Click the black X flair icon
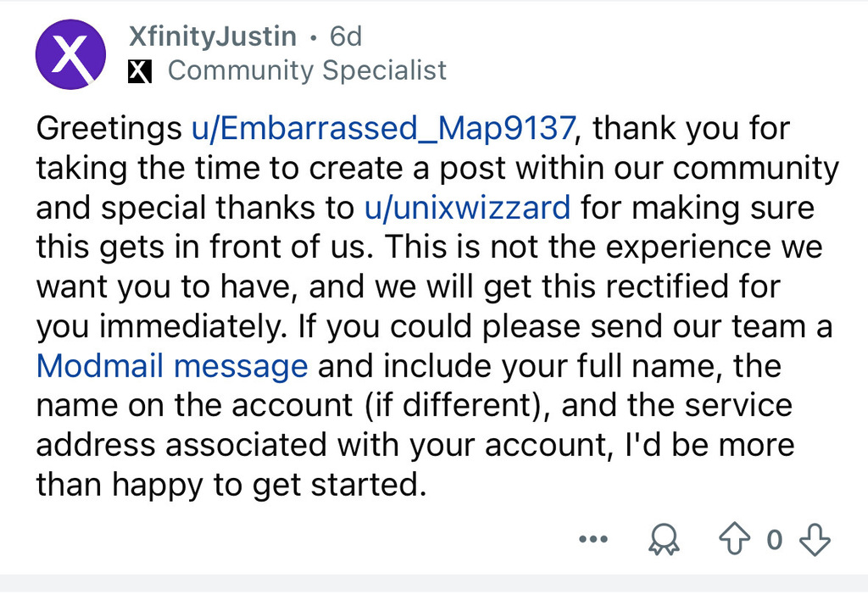 click(x=140, y=71)
